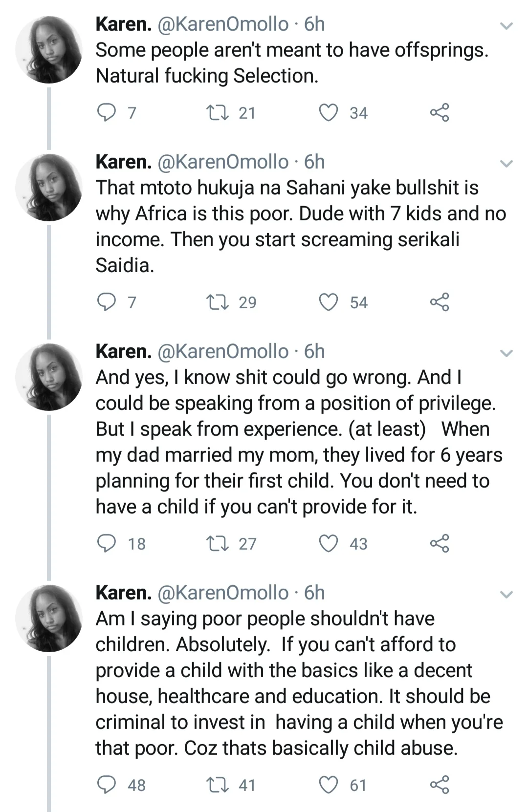Open @KarenOmollo handle on first tweet
This screenshot has width=528, height=812.
[223, 24]
